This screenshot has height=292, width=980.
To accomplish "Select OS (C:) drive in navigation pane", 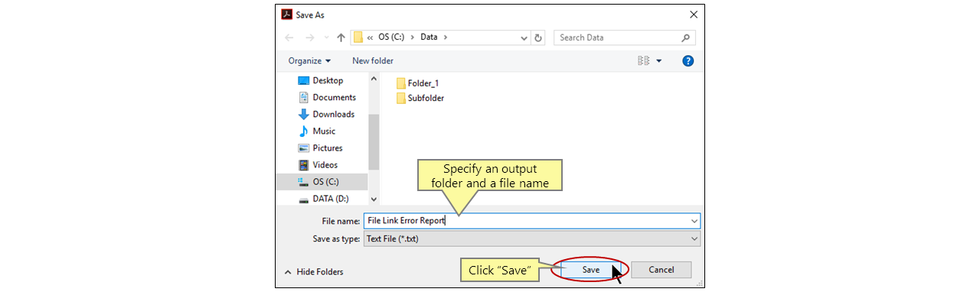I will point(322,181).
